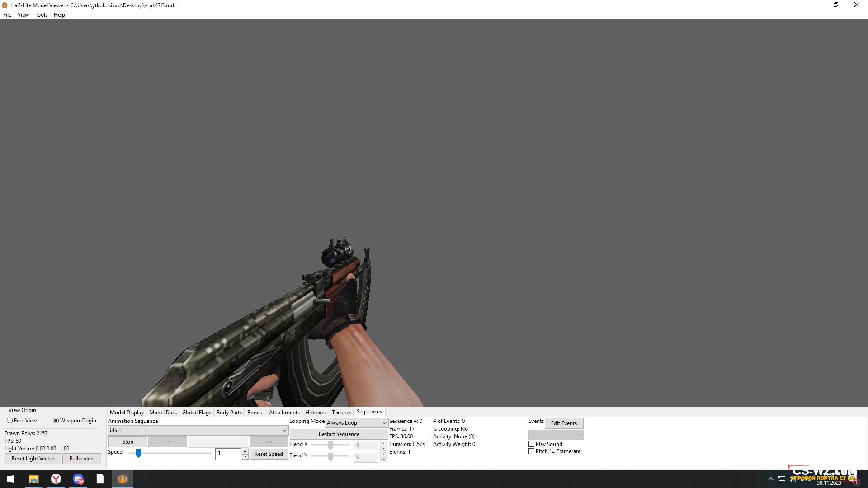Viewport: 868px width, 488px height.
Task: Open File Explorer from the taskbar
Action: pos(33,479)
